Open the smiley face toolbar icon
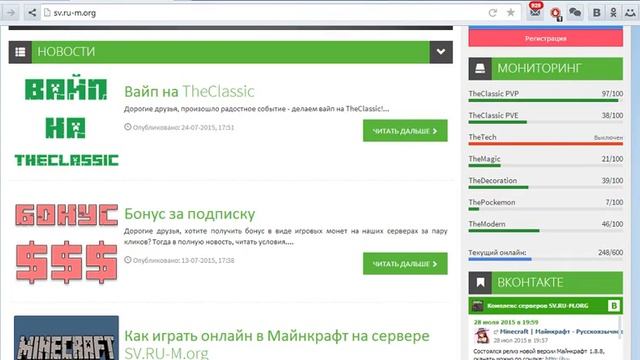Image resolution: width=640 pixels, height=360 pixels. click(x=630, y=13)
